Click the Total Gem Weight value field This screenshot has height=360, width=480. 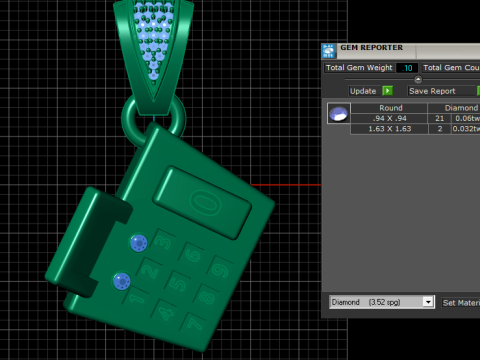[407, 68]
